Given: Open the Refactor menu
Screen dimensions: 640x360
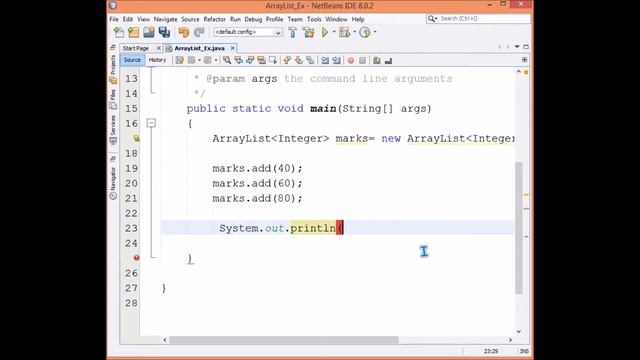Looking at the screenshot, I should 214,19.
